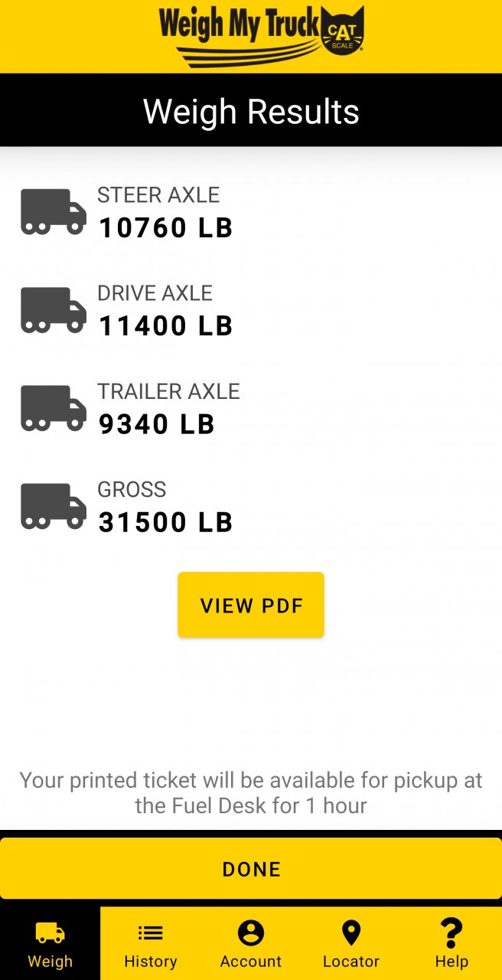502x980 pixels.
Task: Tap the Drive Axle truck icon
Action: pyautogui.click(x=53, y=310)
